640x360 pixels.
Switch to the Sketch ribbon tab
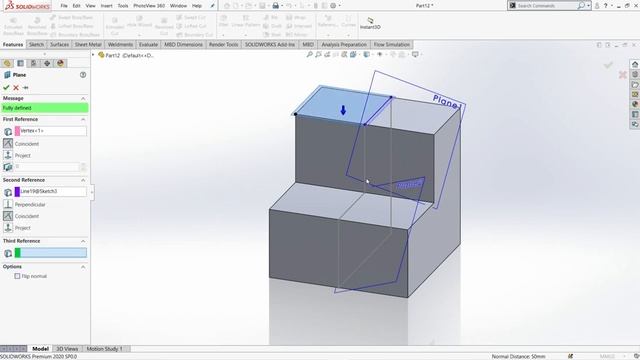(x=36, y=44)
